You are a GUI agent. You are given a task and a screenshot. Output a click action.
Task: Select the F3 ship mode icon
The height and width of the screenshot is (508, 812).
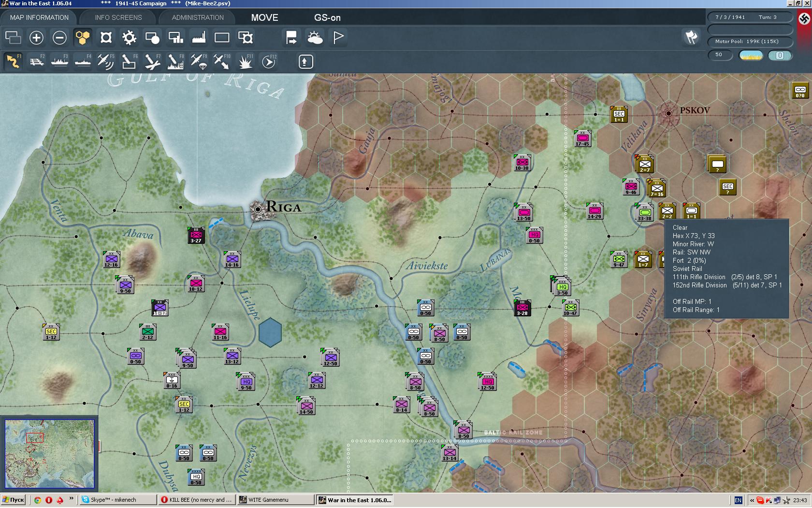[59, 61]
